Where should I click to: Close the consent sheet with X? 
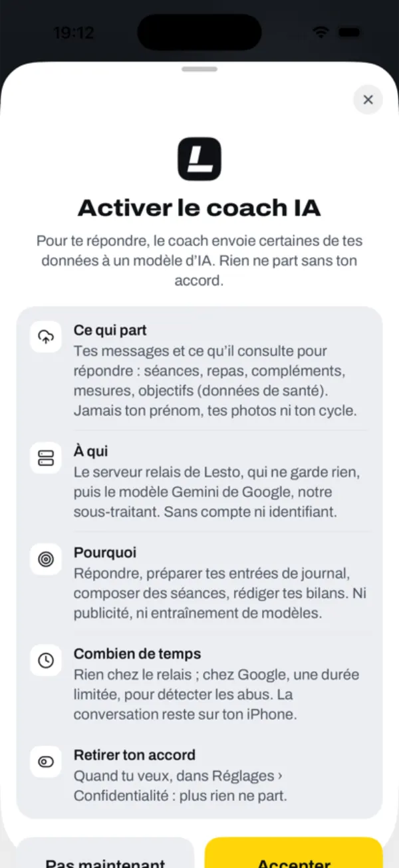[368, 100]
